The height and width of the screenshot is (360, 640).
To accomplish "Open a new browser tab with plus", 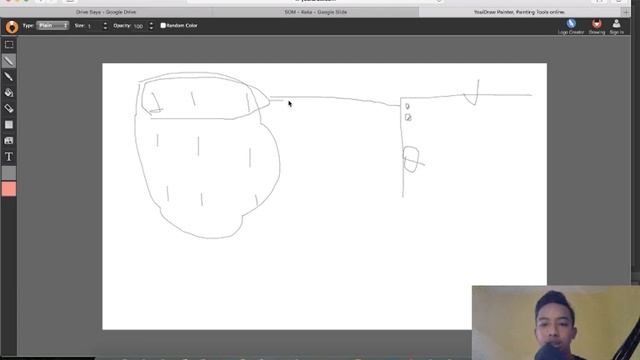I will pos(626,12).
